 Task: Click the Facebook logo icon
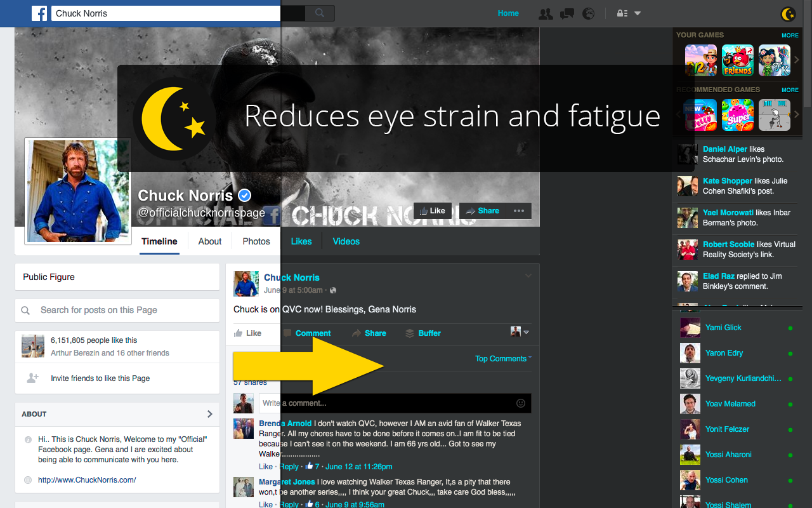coord(39,13)
